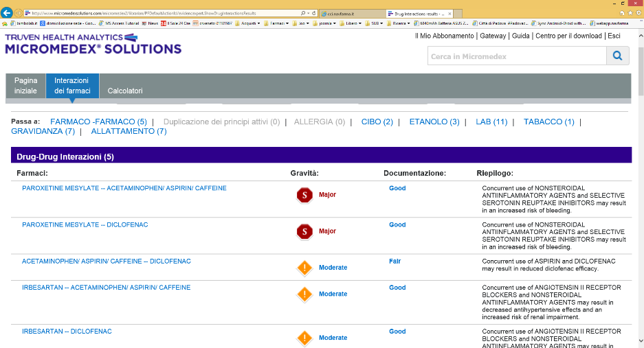
Task: Open the Paroxetine Mesylate – Diclofenac interaction
Action: [85, 225]
